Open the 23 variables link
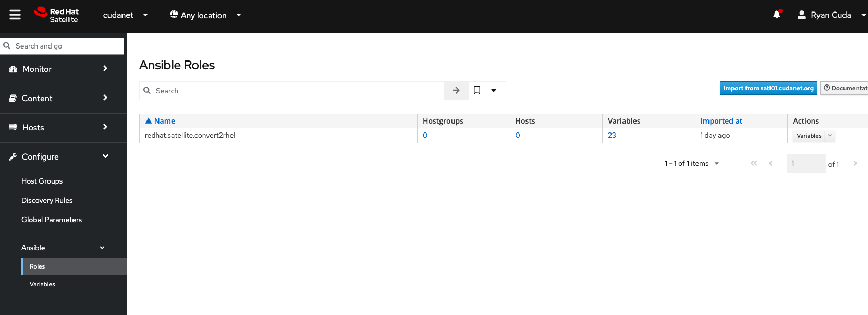Viewport: 868px width, 315px height. point(612,135)
